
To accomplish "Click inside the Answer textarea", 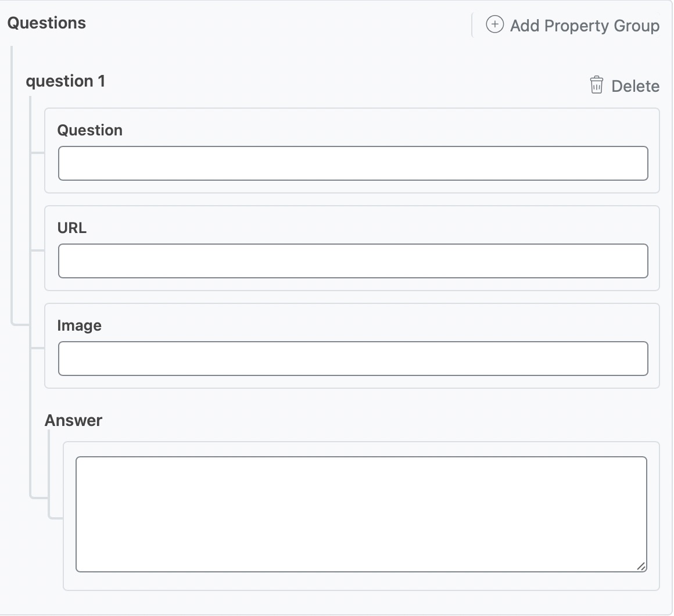I will 361,514.
